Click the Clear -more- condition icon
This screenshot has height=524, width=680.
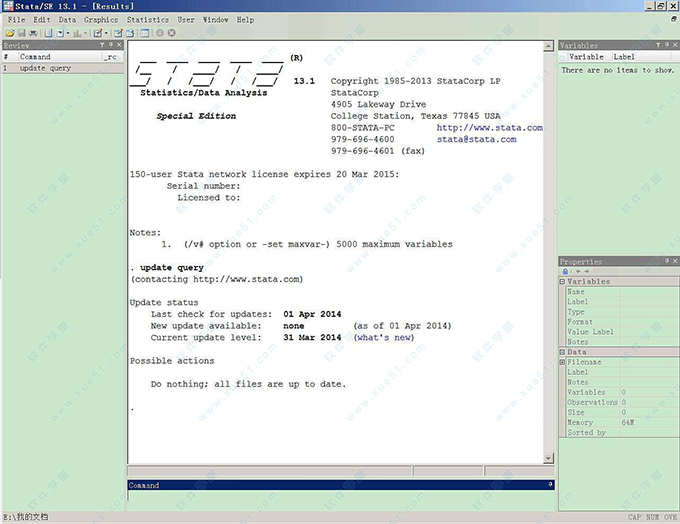[160, 33]
